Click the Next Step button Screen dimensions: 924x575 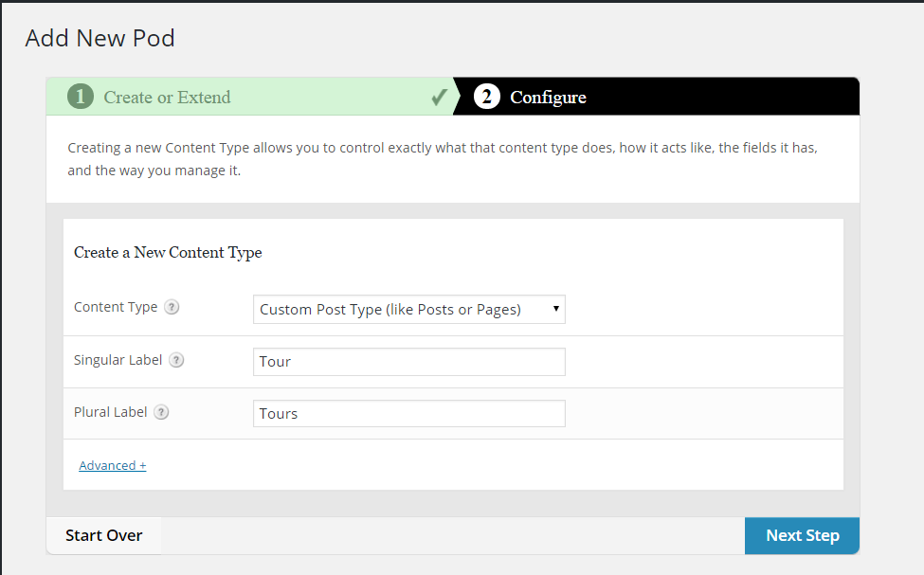(802, 535)
